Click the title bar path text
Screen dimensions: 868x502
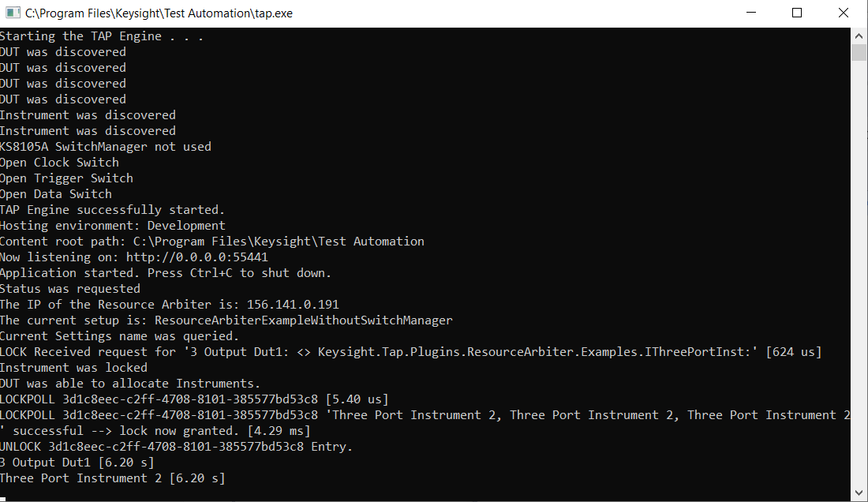click(159, 13)
